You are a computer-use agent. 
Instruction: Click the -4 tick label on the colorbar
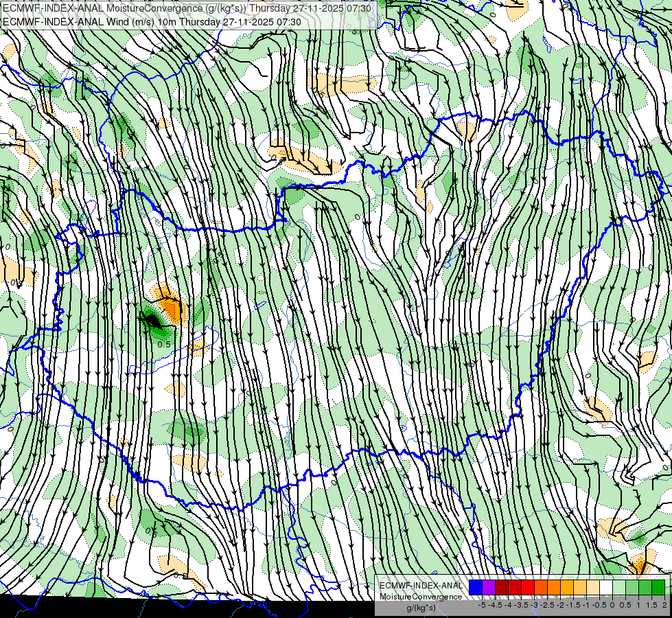point(508,605)
